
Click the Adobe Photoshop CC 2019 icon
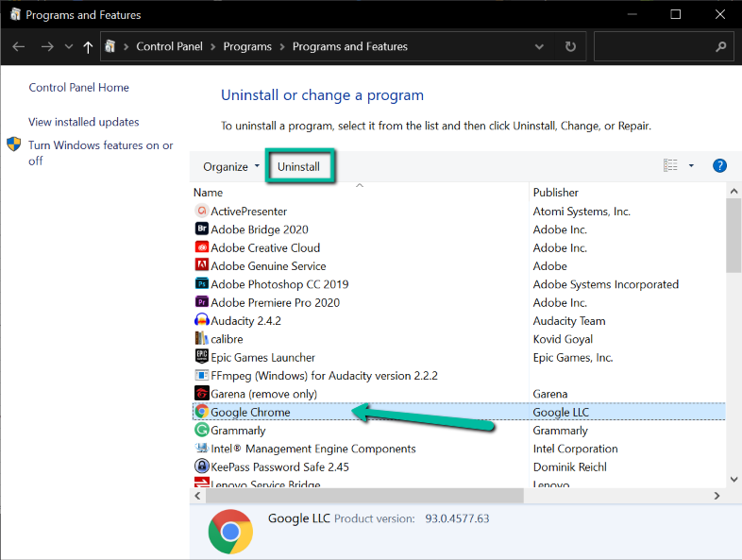pos(201,284)
